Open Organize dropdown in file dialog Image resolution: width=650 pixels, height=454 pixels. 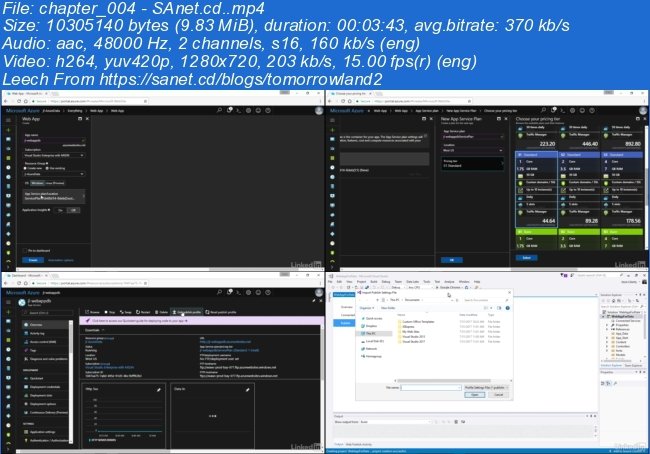pos(367,308)
